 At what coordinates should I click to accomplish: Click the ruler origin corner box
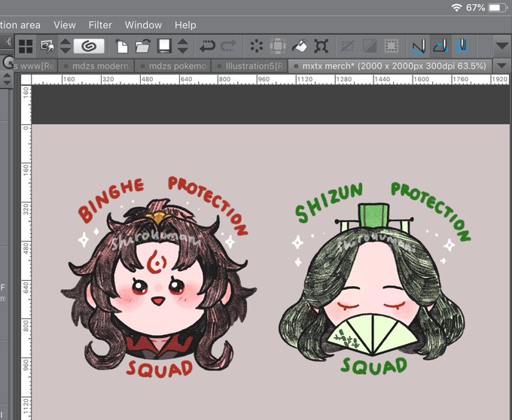click(x=26, y=79)
